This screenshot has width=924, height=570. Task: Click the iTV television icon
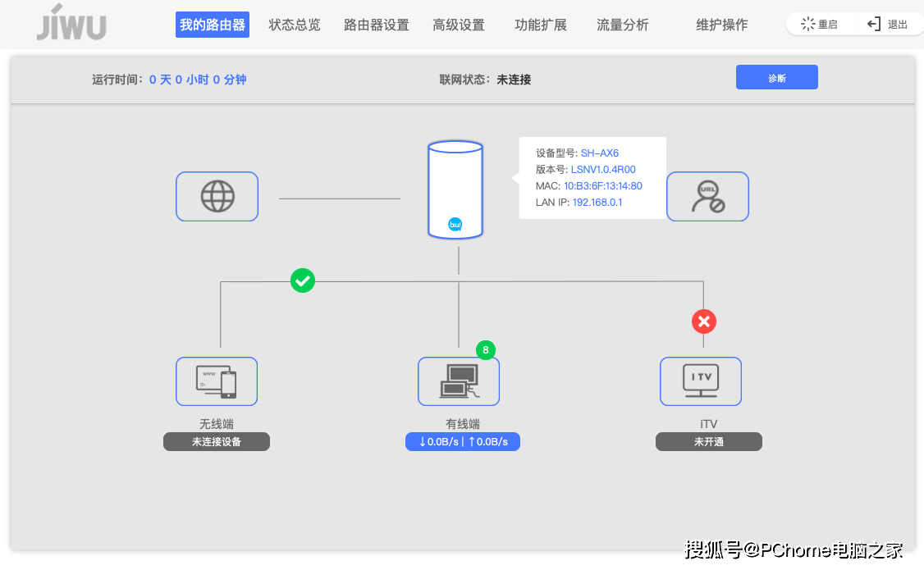point(701,381)
